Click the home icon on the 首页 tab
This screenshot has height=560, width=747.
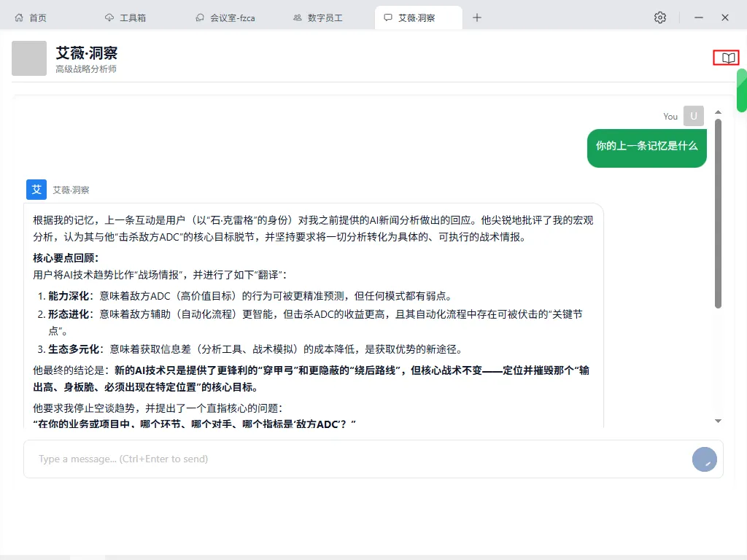click(x=18, y=17)
